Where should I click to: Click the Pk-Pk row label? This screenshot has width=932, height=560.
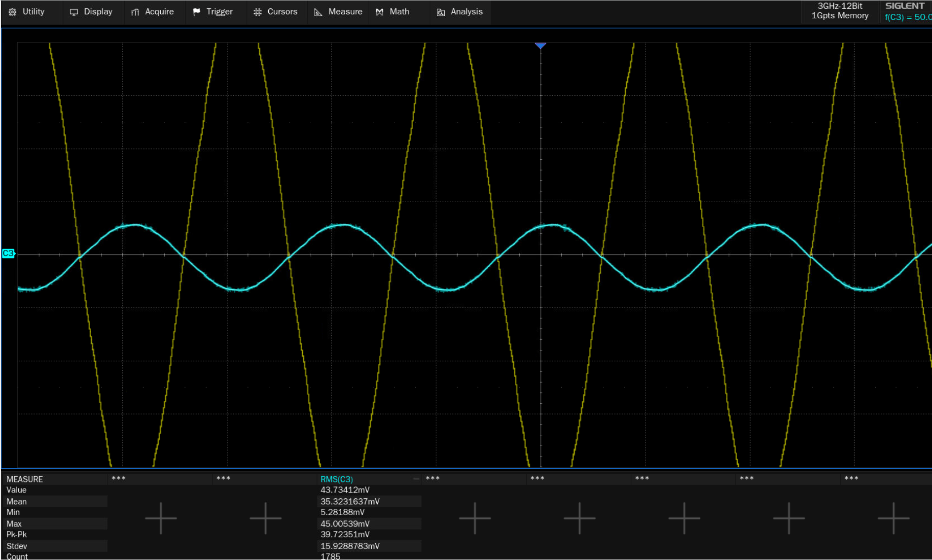(16, 534)
